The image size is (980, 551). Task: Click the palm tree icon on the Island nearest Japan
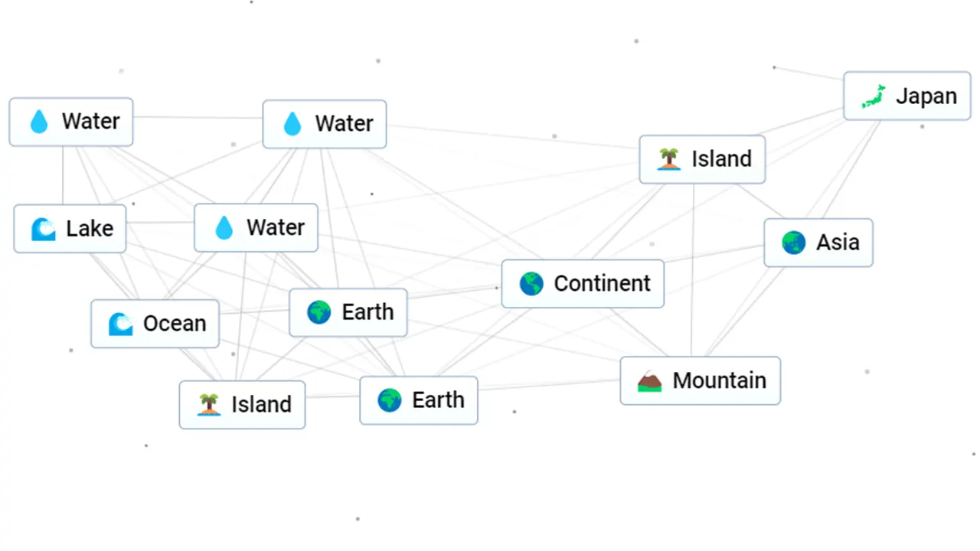point(669,159)
